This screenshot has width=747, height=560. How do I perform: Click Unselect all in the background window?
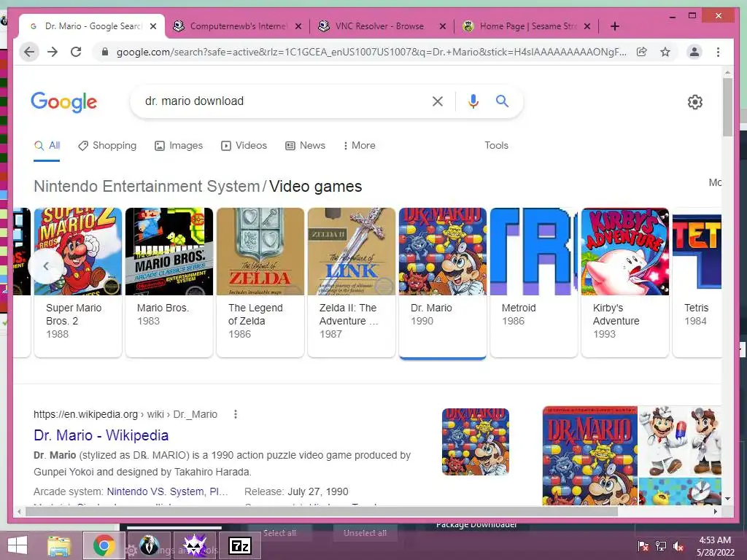365,533
